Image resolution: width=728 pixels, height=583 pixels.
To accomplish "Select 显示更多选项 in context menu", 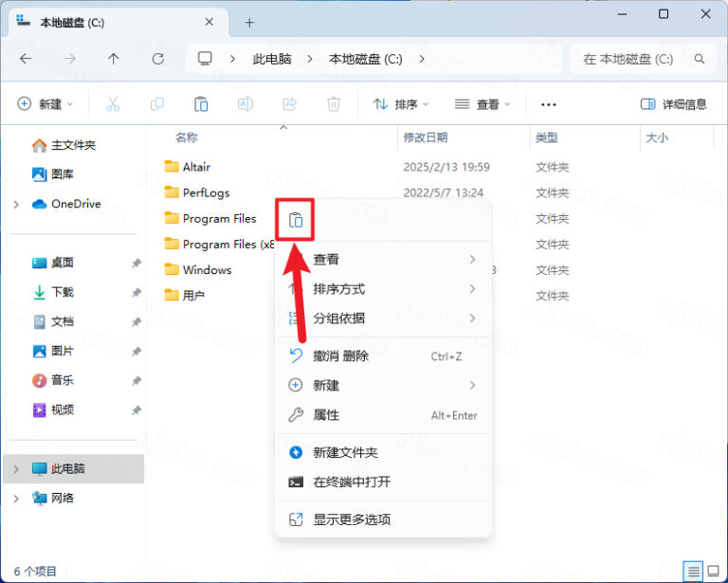I will click(x=351, y=519).
